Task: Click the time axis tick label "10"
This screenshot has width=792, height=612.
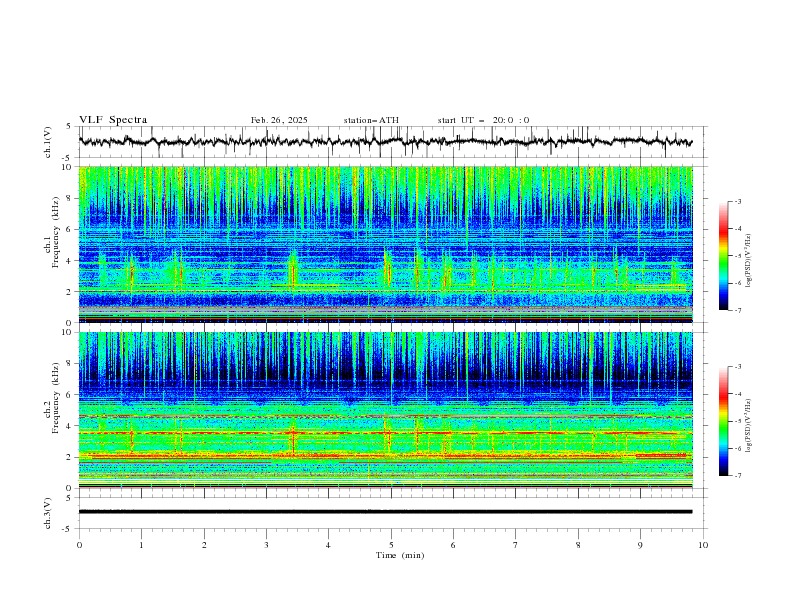Action: coord(703,545)
